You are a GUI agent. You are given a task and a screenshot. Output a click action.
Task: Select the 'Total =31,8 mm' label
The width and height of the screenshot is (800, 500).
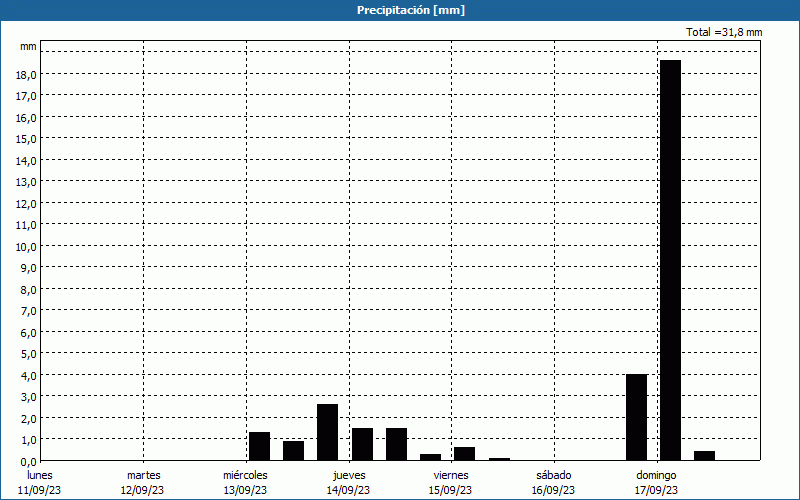click(724, 32)
